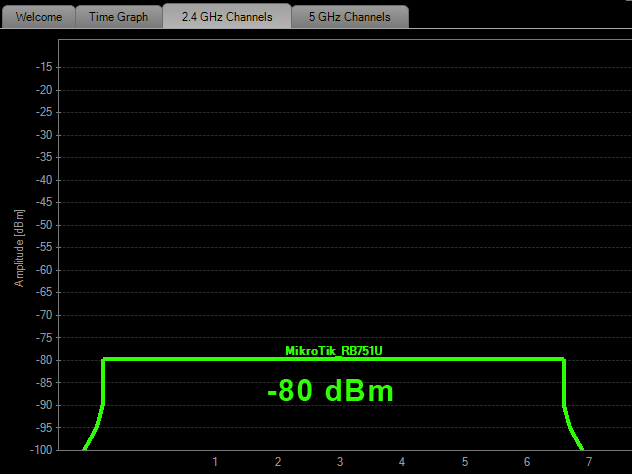Viewport: 632px width, 474px height.
Task: Open the Welcome tab
Action: (x=39, y=17)
